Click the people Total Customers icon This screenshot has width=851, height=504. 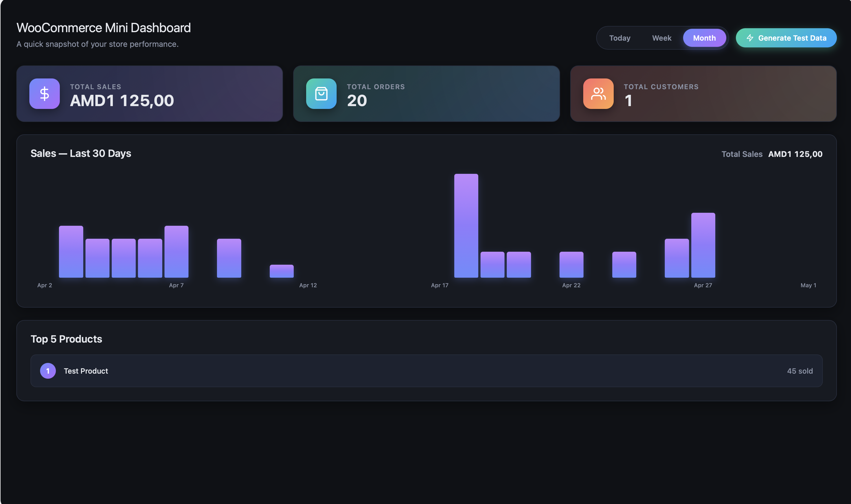click(x=598, y=94)
